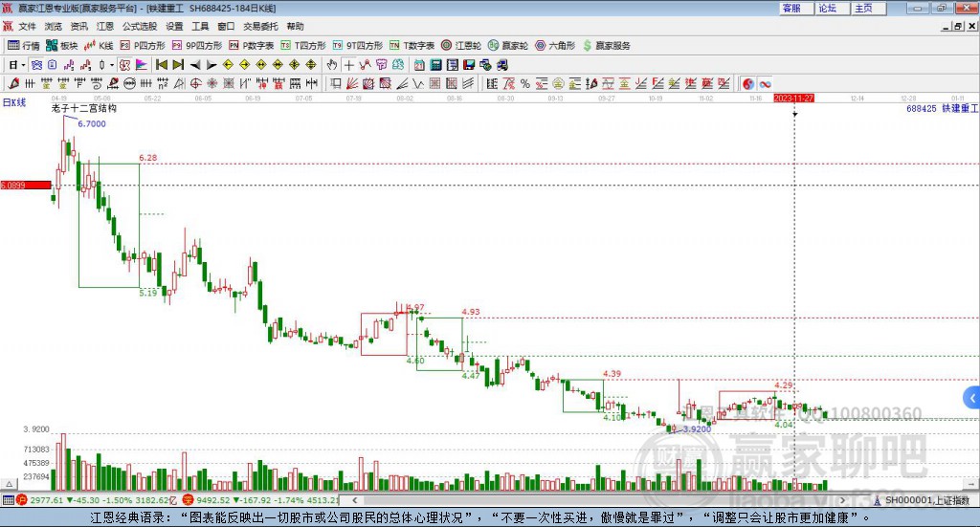Open the 资讯 menu

(78, 26)
